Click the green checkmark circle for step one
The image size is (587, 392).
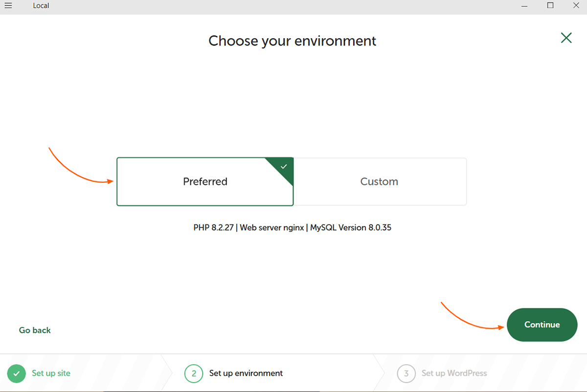tap(17, 373)
